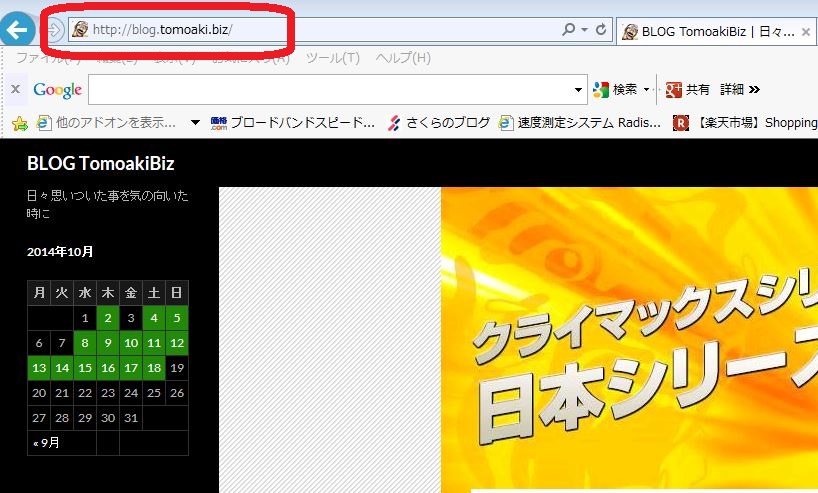Open the dropdown arrow after 他のアドオンを表示

195,123
